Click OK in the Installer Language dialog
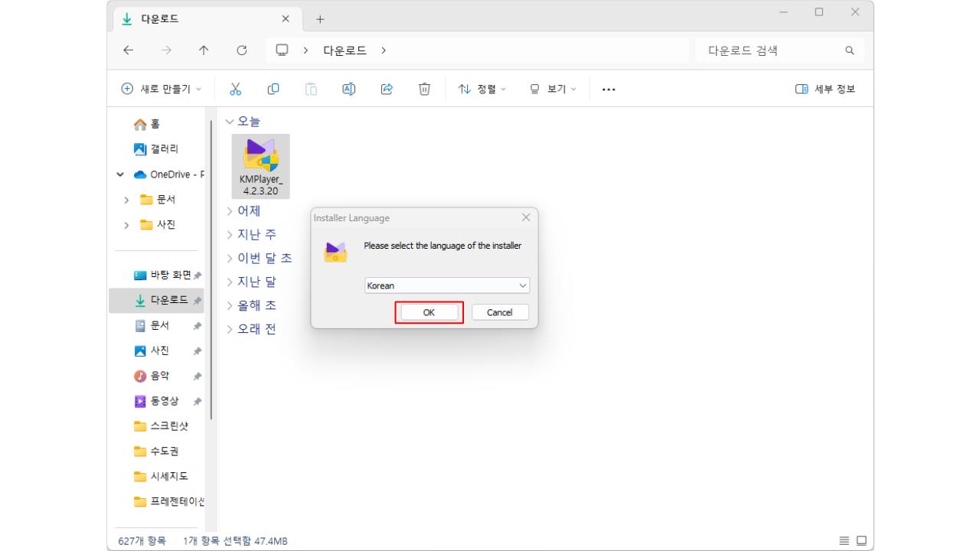The height and width of the screenshot is (551, 980). [x=428, y=312]
